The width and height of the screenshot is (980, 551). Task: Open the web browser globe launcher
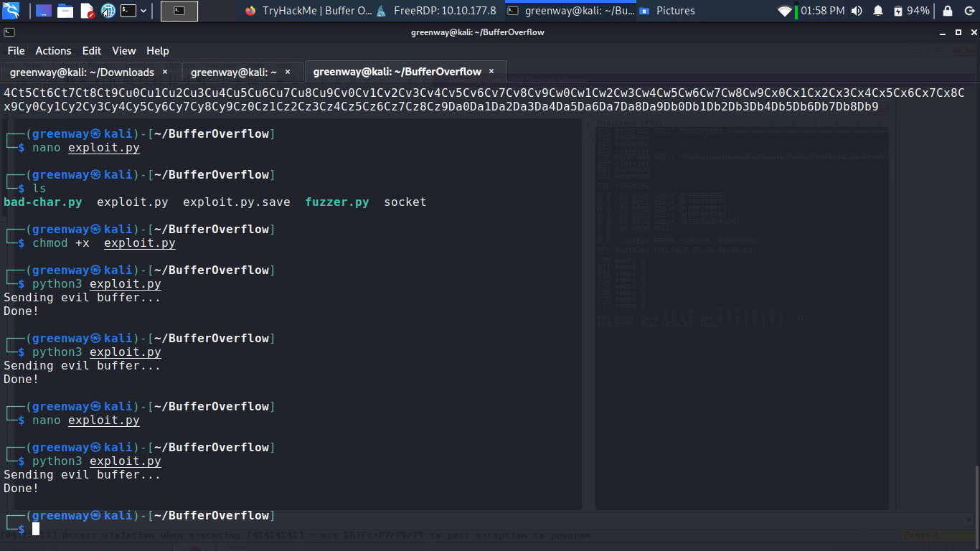click(108, 11)
